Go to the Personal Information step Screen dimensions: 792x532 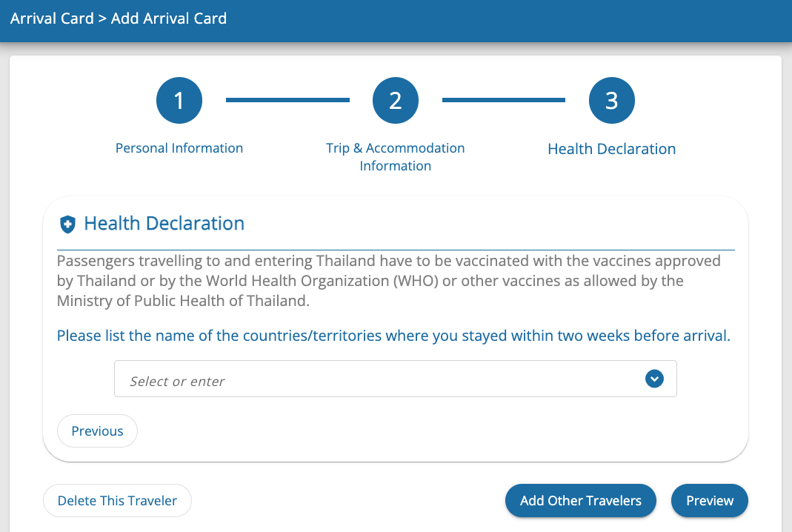[179, 148]
